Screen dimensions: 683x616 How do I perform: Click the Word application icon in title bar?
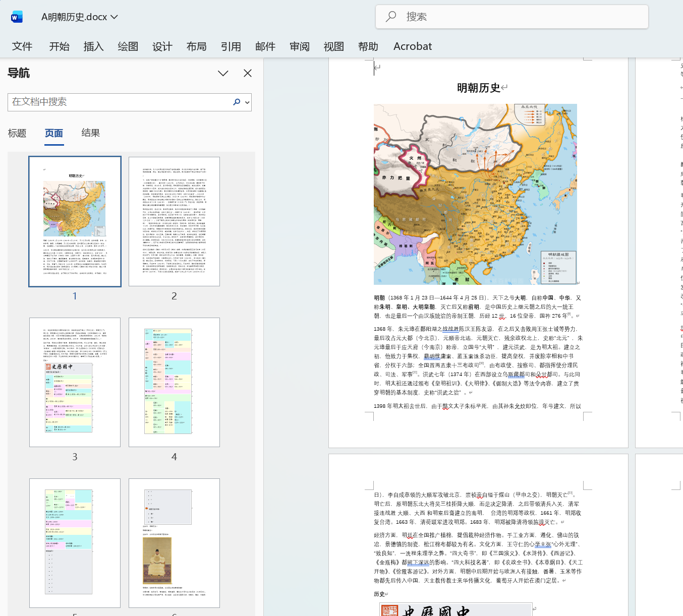17,16
